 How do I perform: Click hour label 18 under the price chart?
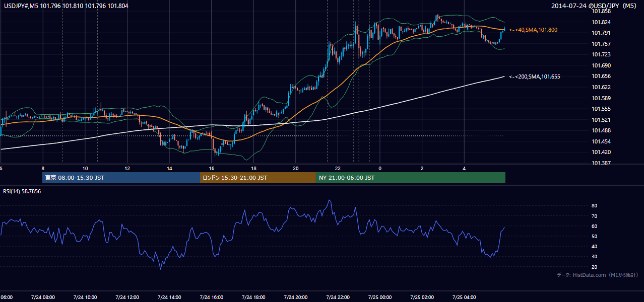(254, 168)
